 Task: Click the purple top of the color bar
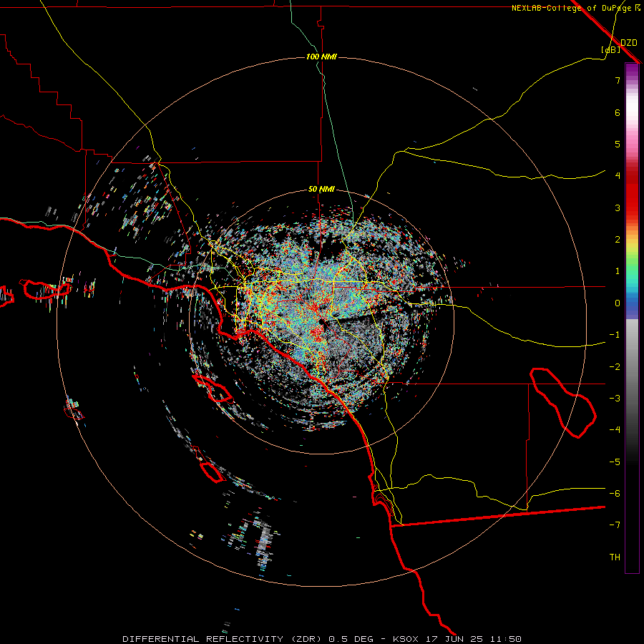coord(632,70)
